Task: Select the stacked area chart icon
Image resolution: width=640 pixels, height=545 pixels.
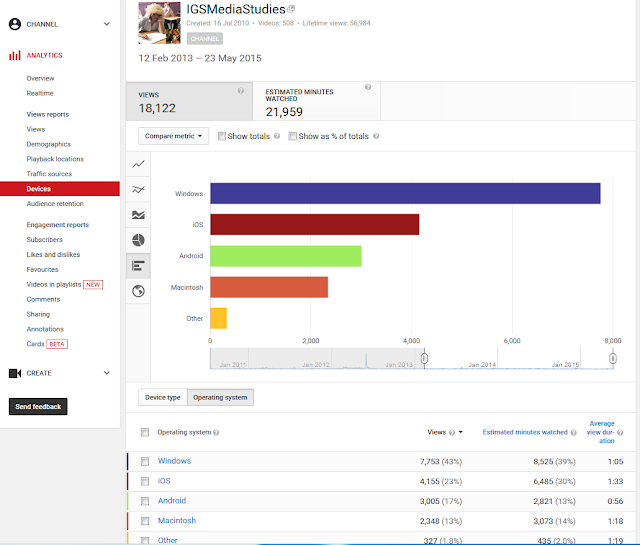Action: point(138,215)
